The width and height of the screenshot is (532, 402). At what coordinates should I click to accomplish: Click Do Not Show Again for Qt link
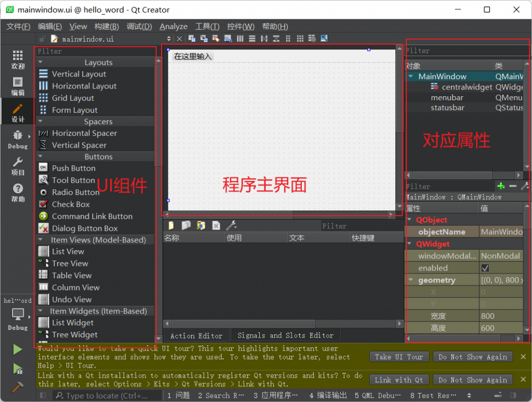coord(473,380)
